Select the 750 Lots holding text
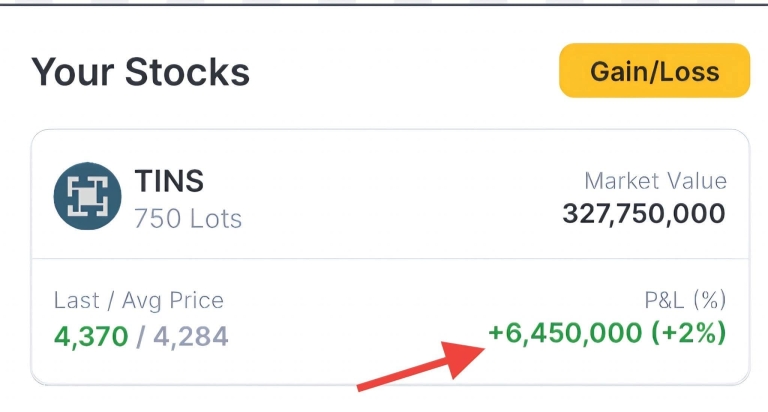 [188, 217]
